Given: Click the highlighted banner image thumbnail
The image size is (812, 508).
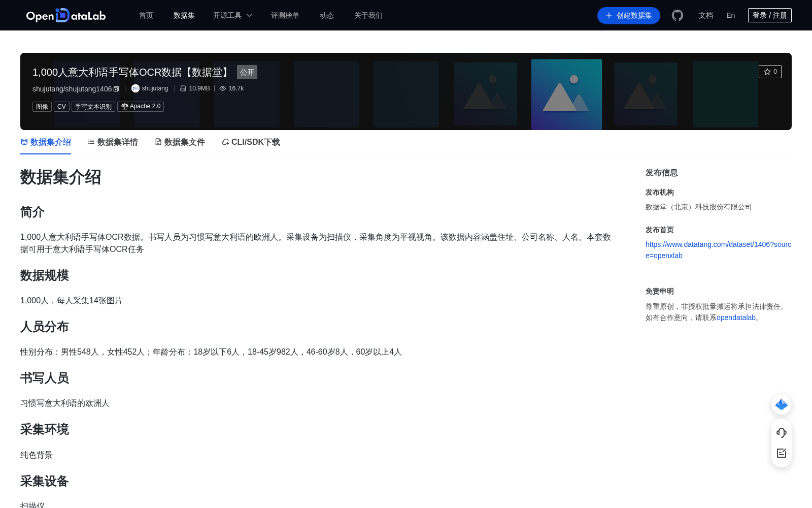Looking at the screenshot, I should tap(566, 94).
